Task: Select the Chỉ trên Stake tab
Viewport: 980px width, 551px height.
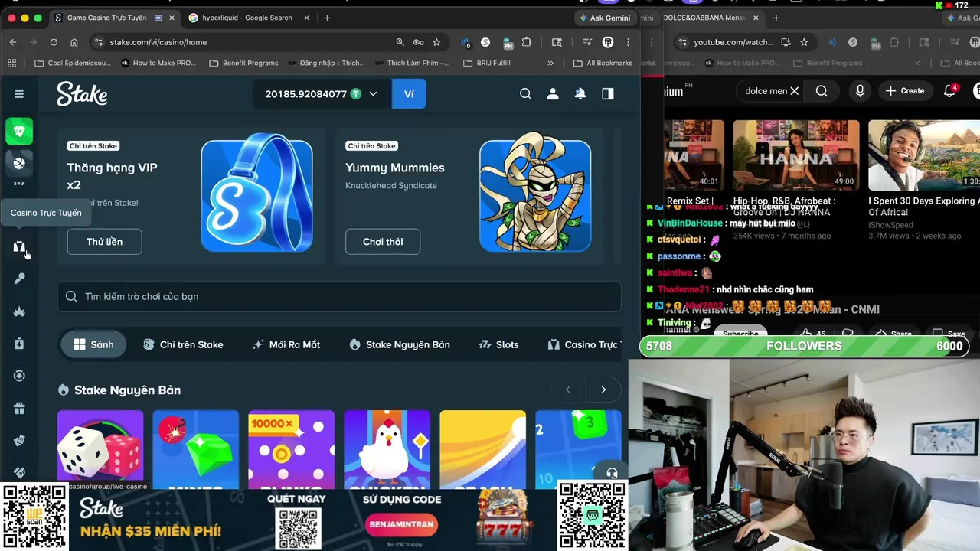Action: point(183,344)
